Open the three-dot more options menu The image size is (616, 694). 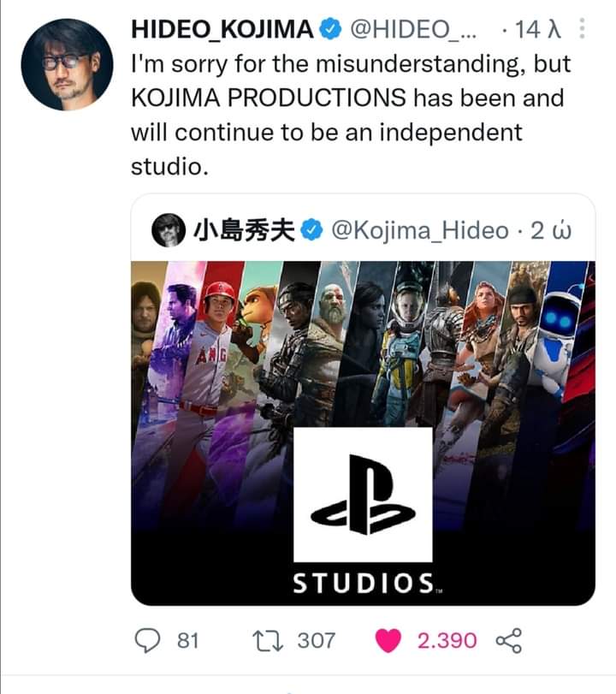click(582, 29)
